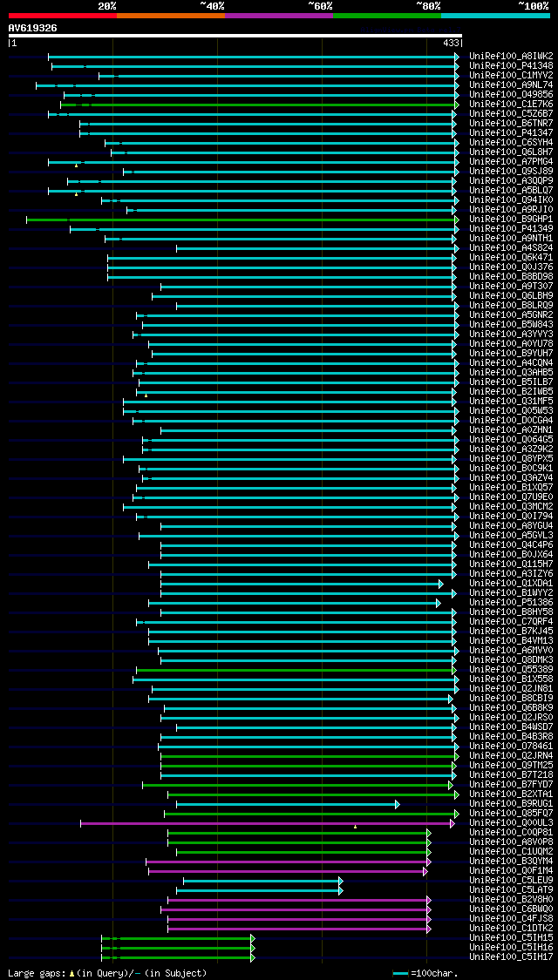Click the UniRef100_B7FYD7 label
558x980 pixels.
(511, 785)
